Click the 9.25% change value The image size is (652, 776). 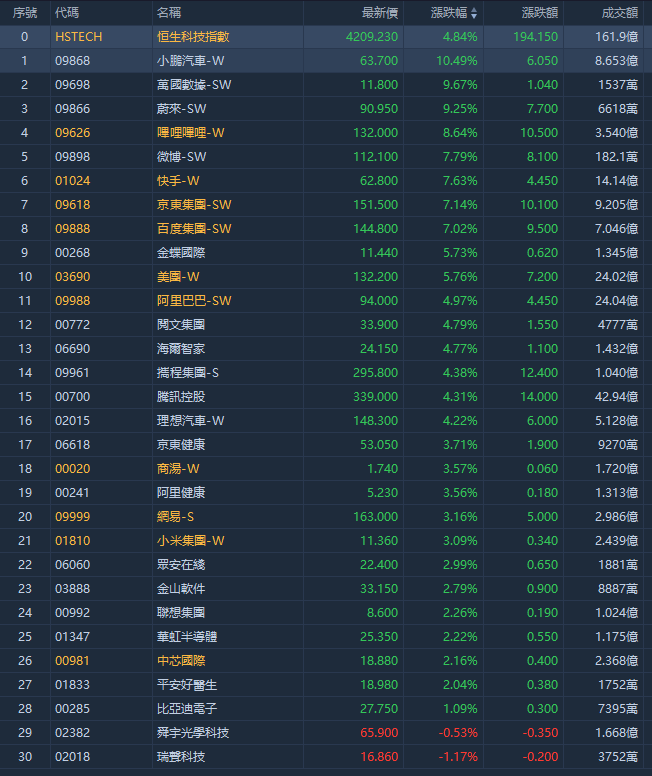pyautogui.click(x=460, y=109)
